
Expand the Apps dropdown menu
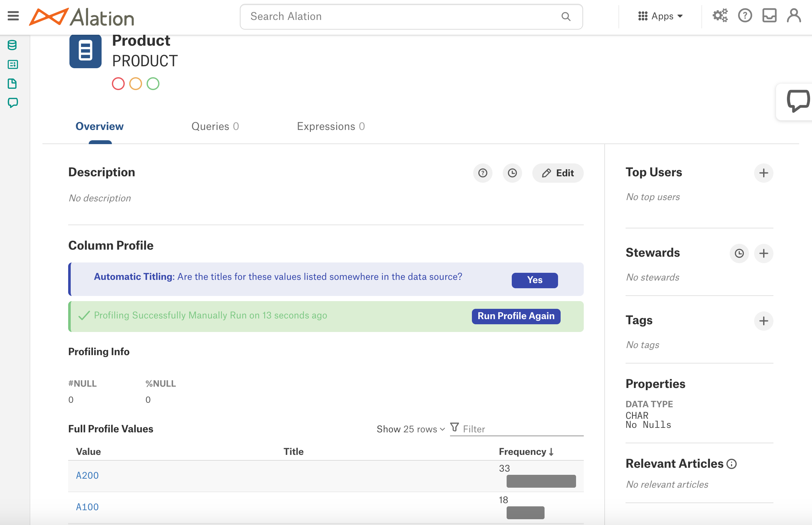tap(660, 16)
